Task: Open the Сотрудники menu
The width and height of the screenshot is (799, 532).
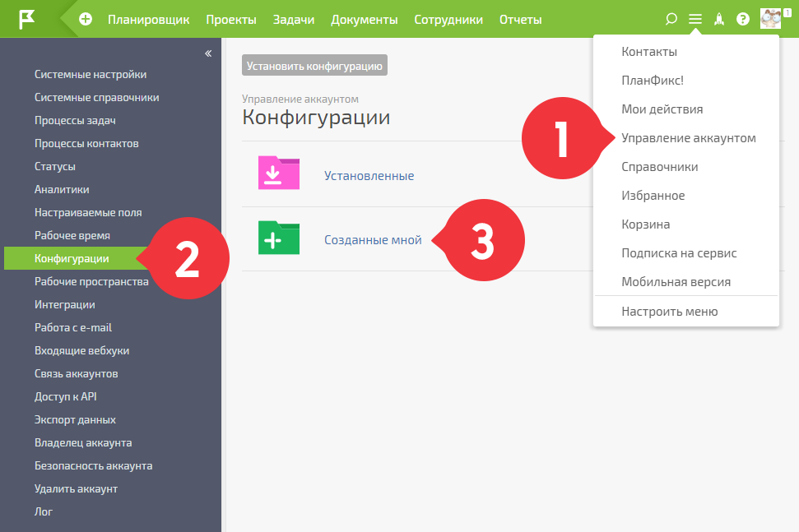Action: click(x=448, y=20)
